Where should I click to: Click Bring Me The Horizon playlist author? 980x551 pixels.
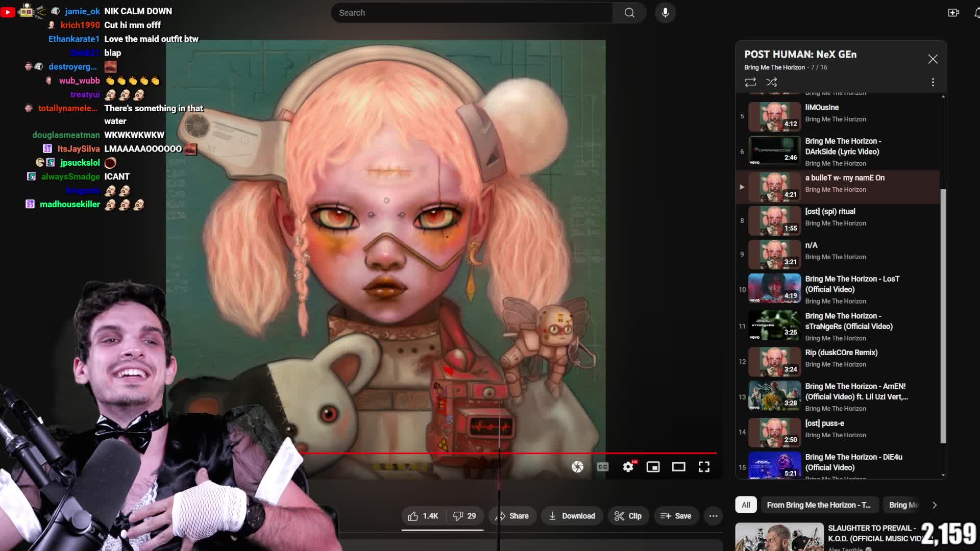[x=774, y=67]
